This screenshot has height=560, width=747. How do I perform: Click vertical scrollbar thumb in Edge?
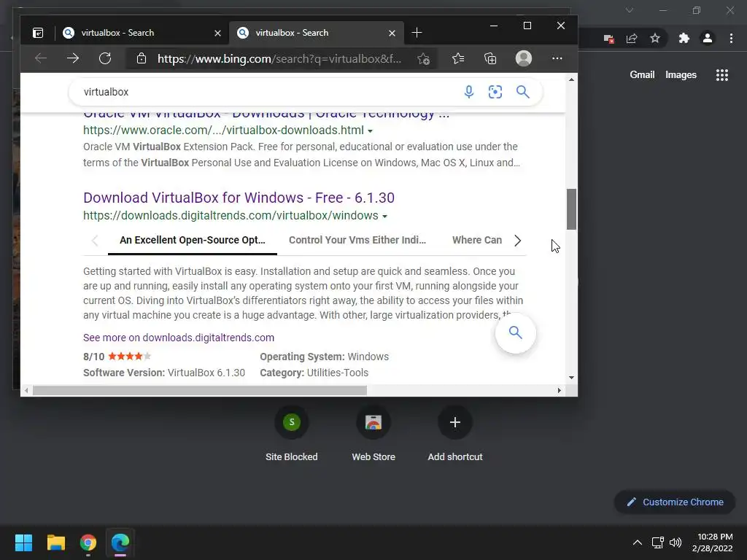tap(571, 209)
